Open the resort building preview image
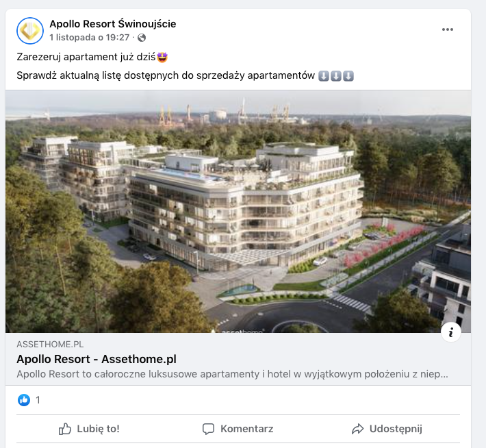Image resolution: width=486 pixels, height=448 pixels. click(x=238, y=212)
